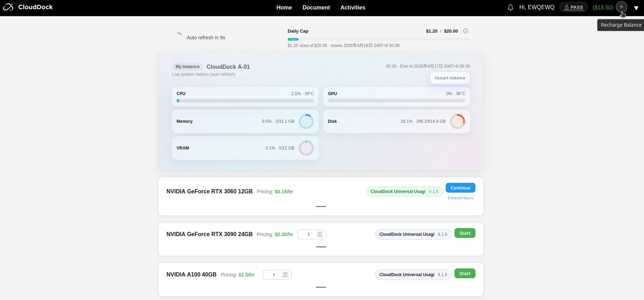Click the VRAM usage ring chart

(x=306, y=148)
